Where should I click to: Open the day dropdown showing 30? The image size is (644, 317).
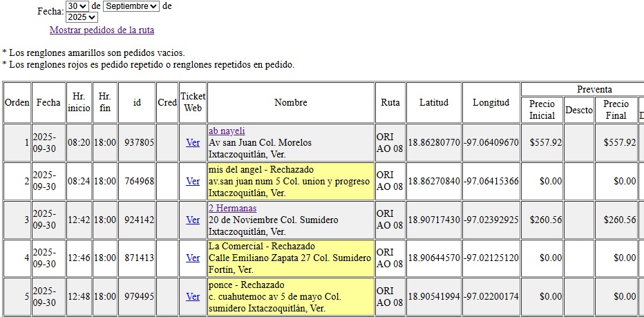(x=77, y=6)
